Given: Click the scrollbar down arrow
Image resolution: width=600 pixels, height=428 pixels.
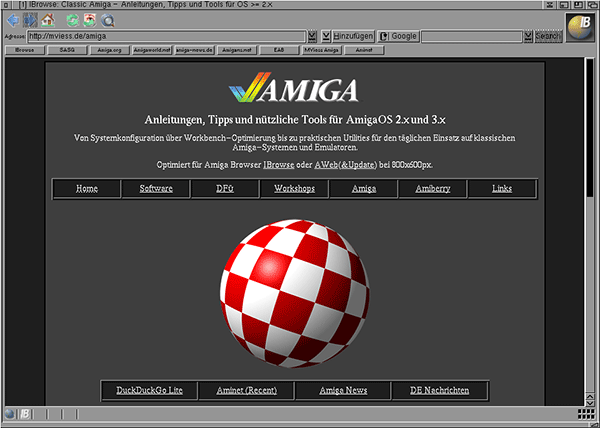Looking at the screenshot, I should 590,403.
